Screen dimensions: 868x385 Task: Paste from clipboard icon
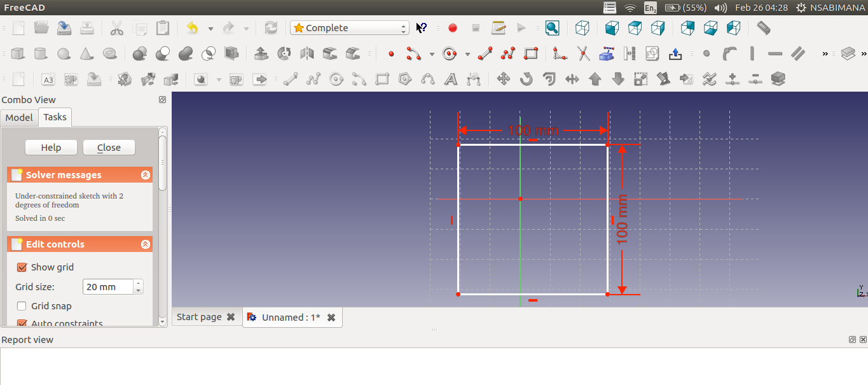[x=163, y=28]
